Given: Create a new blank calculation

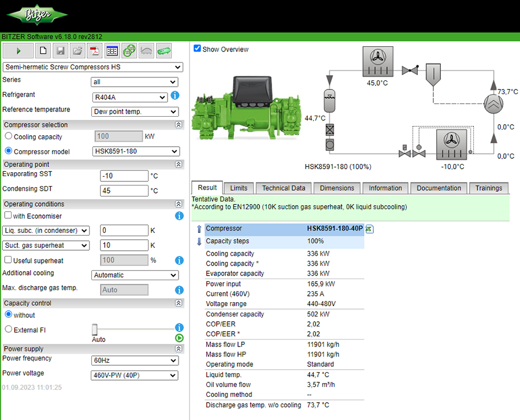Looking at the screenshot, I should point(43,51).
